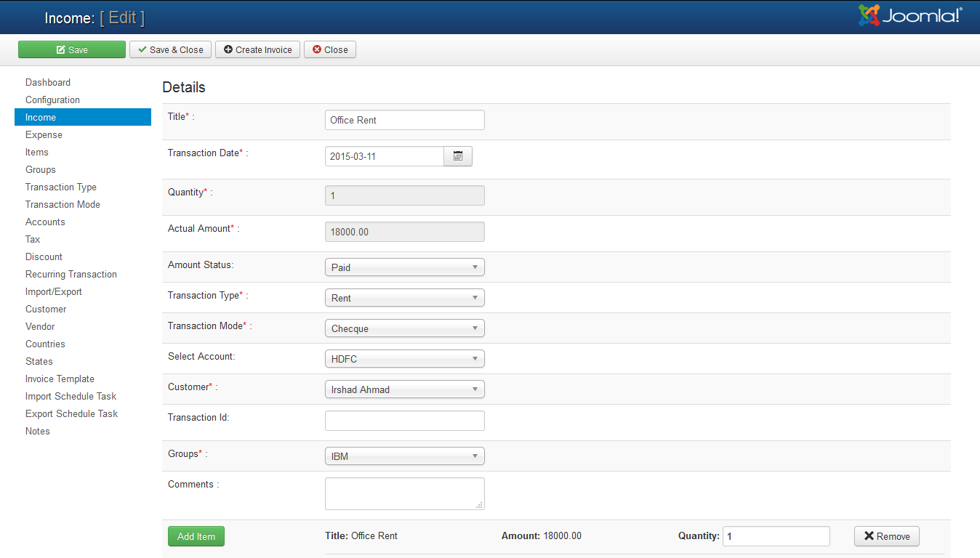The image size is (980, 558).
Task: Focus the Comments text area
Action: click(x=404, y=493)
